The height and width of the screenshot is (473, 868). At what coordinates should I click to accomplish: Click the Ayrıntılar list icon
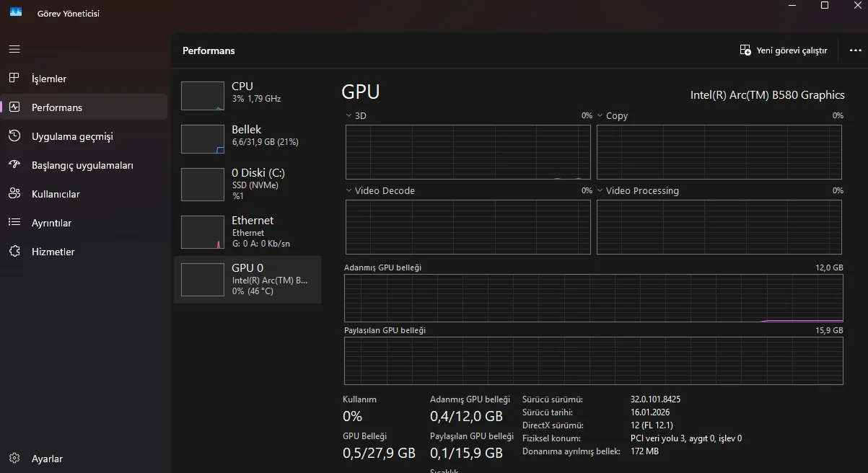point(14,222)
